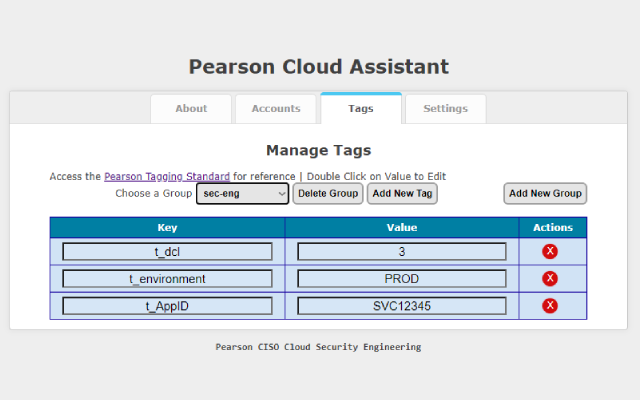Screen dimensions: 640x400
Task: Click the SVC12345 value field
Action: click(402, 306)
